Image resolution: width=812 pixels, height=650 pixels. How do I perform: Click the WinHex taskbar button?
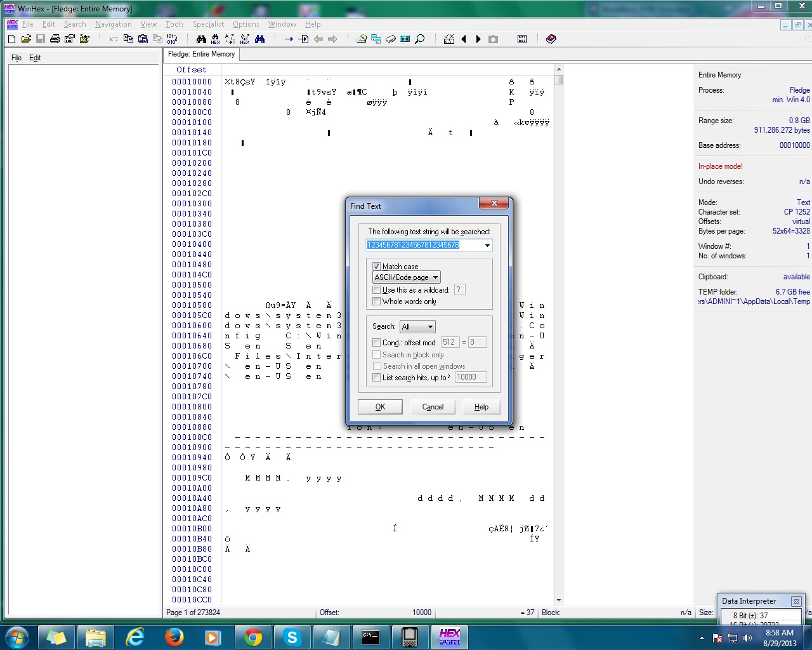(x=449, y=637)
